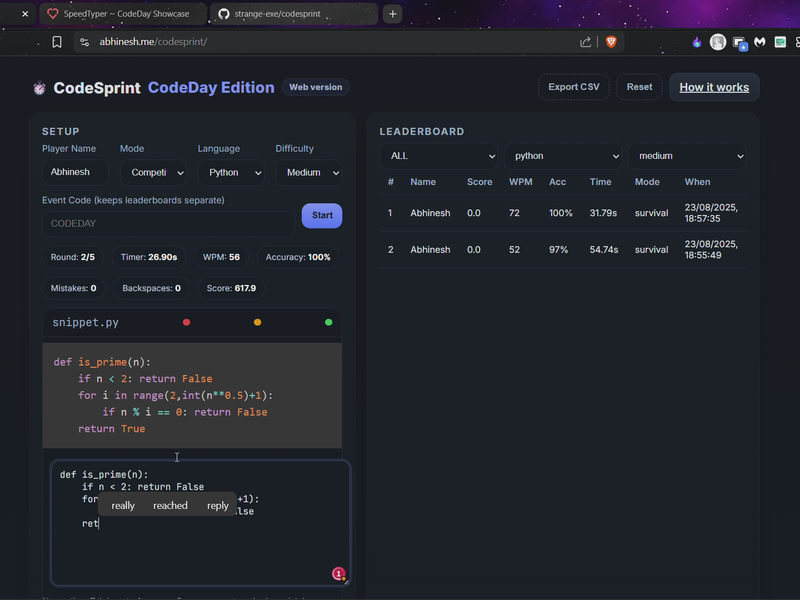This screenshot has height=600, width=800.
Task: Click the When column header
Action: (x=697, y=182)
